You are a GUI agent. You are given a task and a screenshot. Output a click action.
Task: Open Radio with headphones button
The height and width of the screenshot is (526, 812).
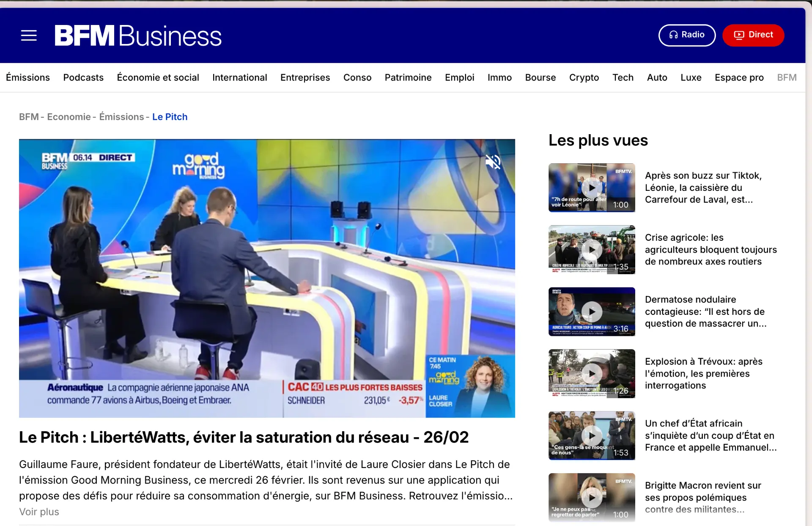click(x=687, y=35)
